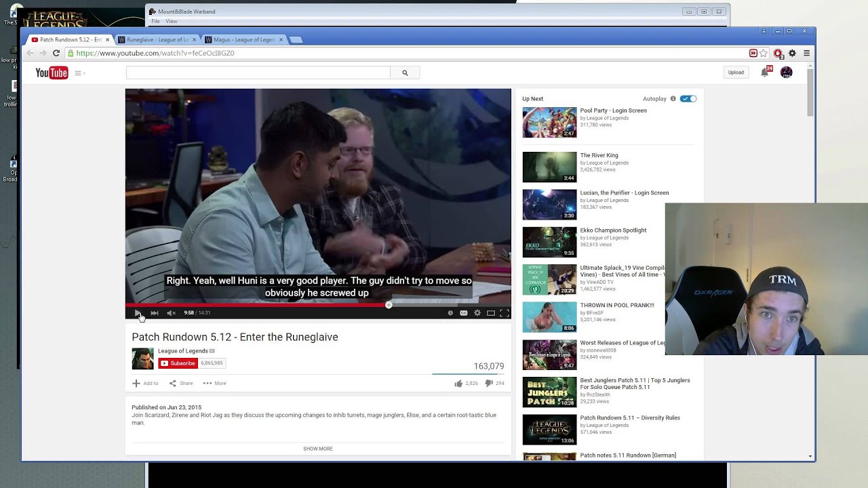868x488 pixels.
Task: Open The River King thumbnail
Action: [549, 167]
